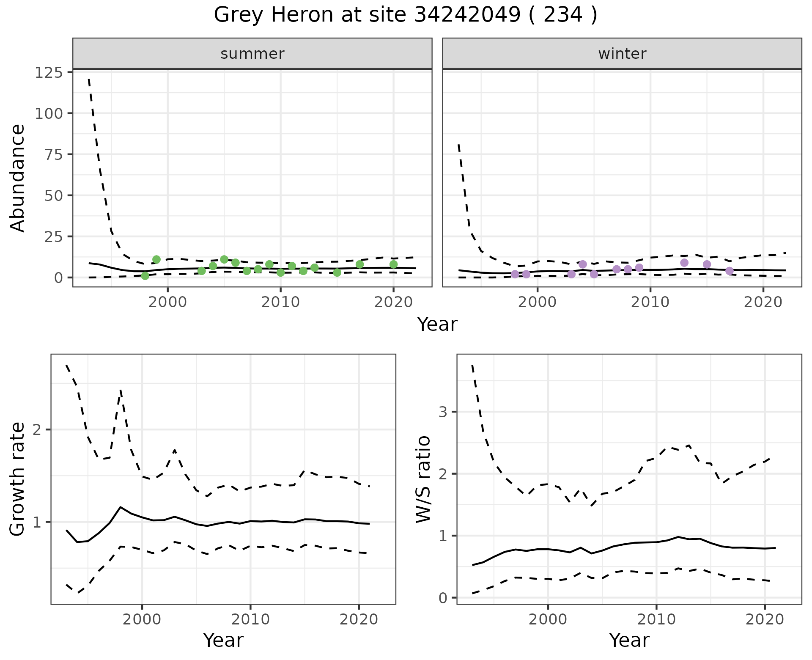812x660 pixels.
Task: Click 2020 tick label under Growth rate plot
Action: coord(359,620)
